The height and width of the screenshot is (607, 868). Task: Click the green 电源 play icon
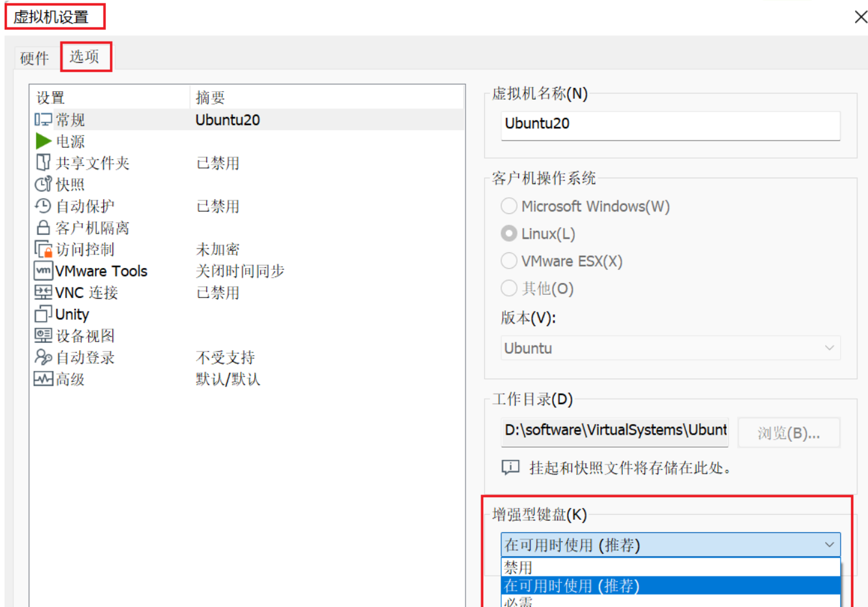tap(43, 141)
